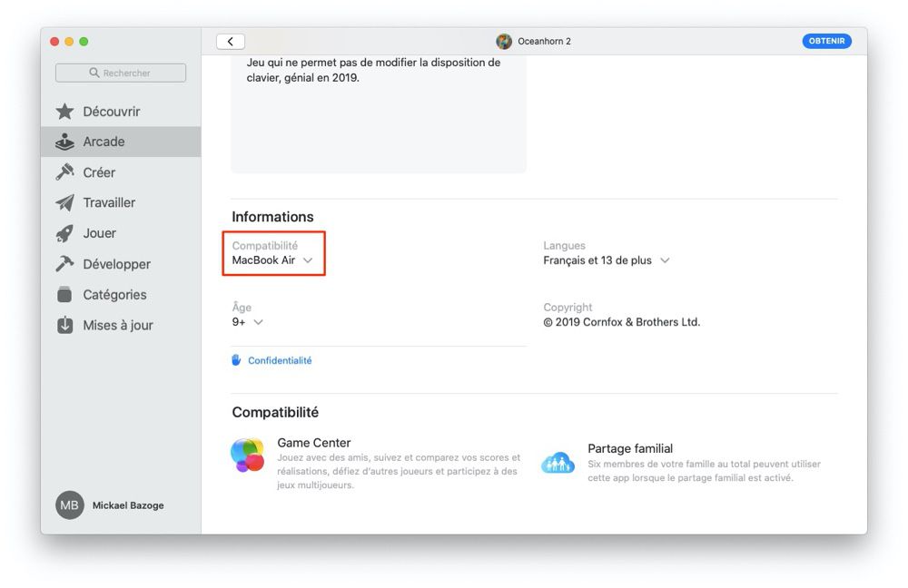Viewport: 908px width, 588px height.
Task: Click the Arcade joystick icon
Action: click(x=64, y=142)
